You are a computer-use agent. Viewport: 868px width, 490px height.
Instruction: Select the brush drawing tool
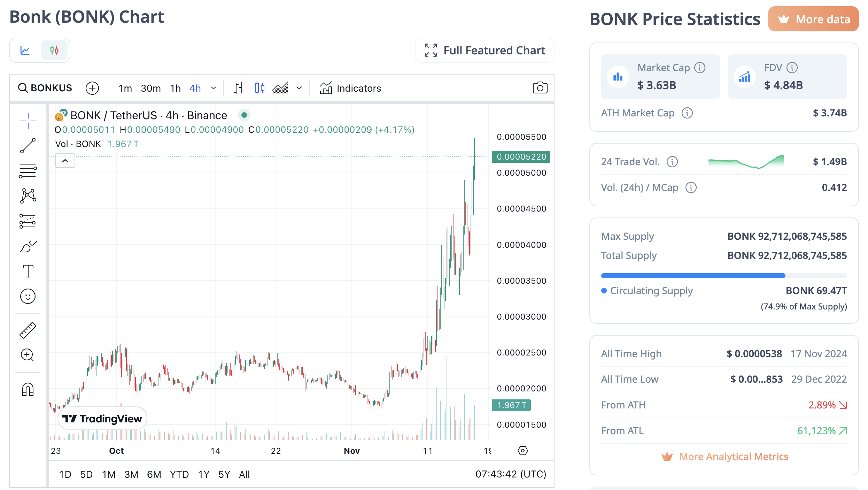click(28, 246)
